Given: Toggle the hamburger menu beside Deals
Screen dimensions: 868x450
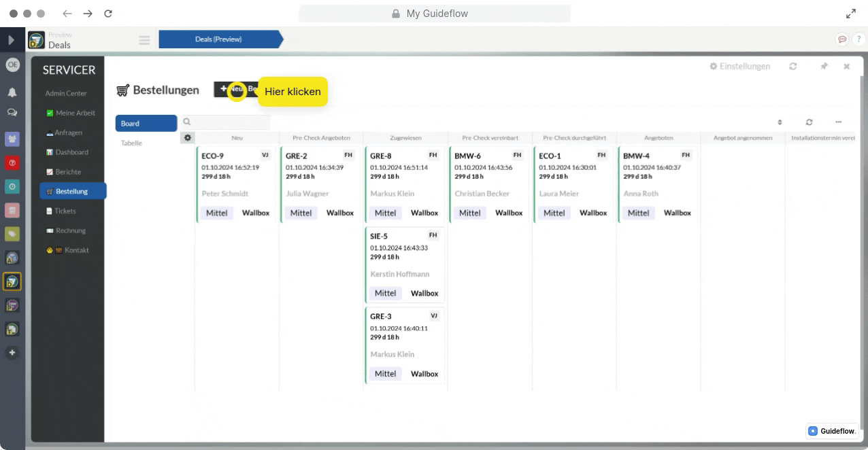Looking at the screenshot, I should 144,40.
